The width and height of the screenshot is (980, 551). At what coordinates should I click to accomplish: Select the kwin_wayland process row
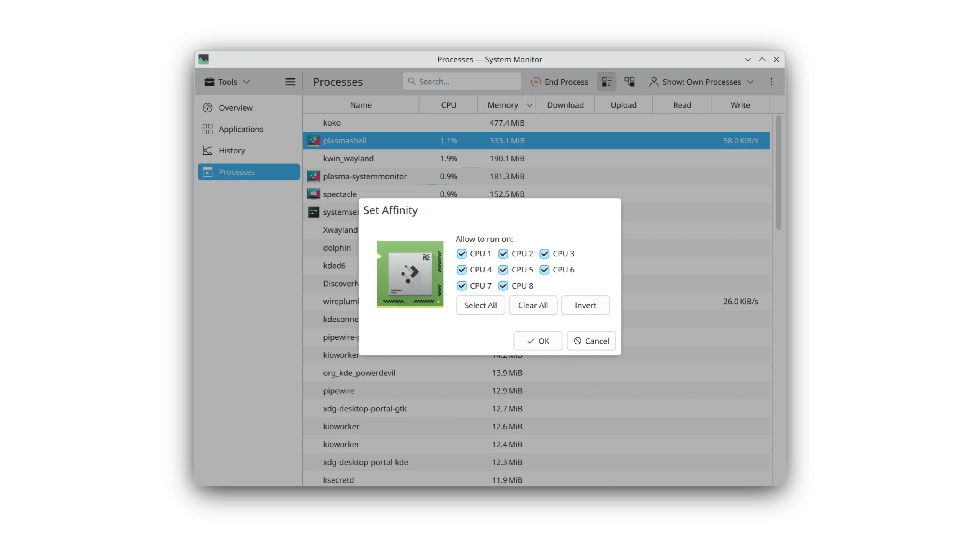pos(536,158)
